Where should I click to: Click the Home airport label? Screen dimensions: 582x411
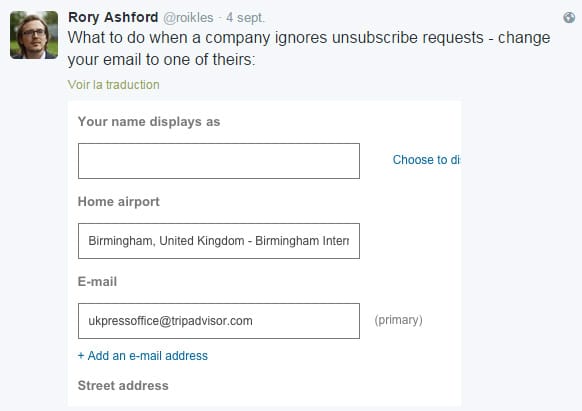(119, 202)
